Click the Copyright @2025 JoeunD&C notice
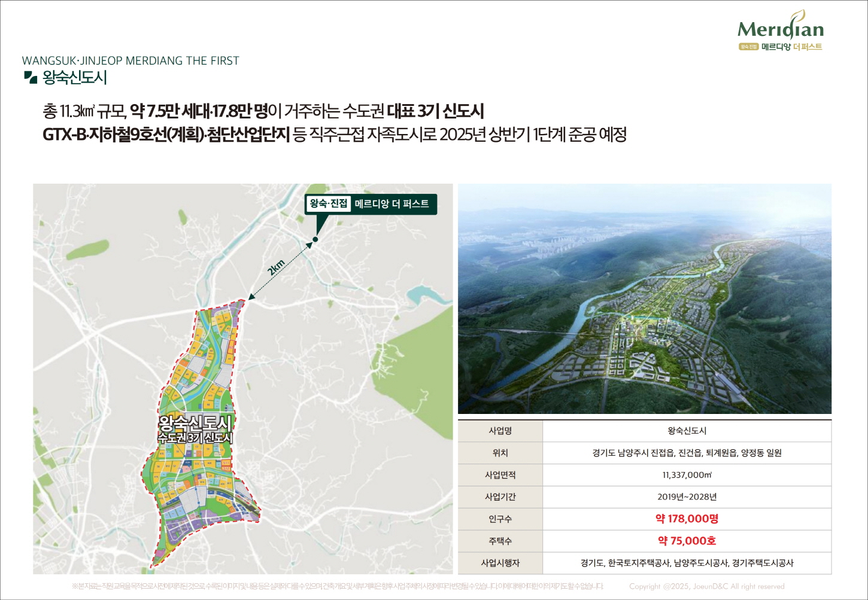This screenshot has height=600, width=868. 707,586
